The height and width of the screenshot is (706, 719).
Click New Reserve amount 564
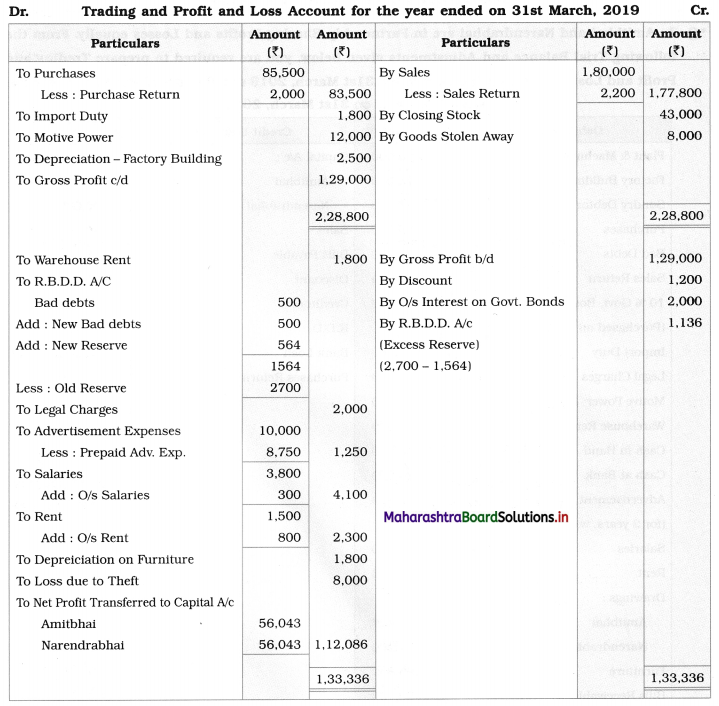coord(289,345)
